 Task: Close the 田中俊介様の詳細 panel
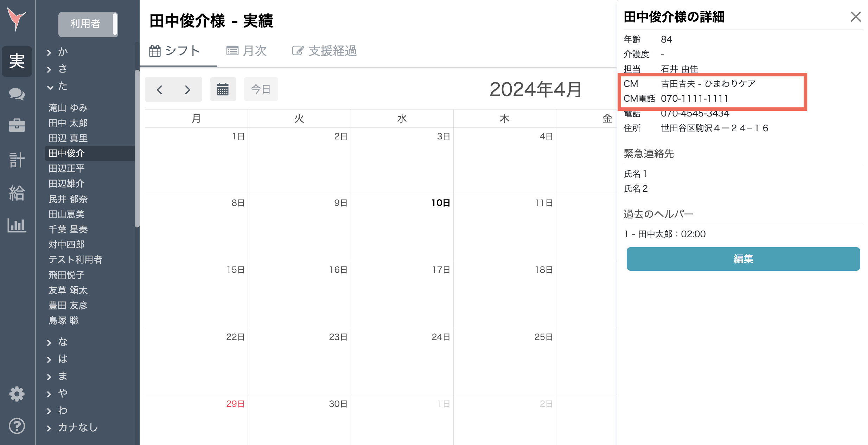855,17
